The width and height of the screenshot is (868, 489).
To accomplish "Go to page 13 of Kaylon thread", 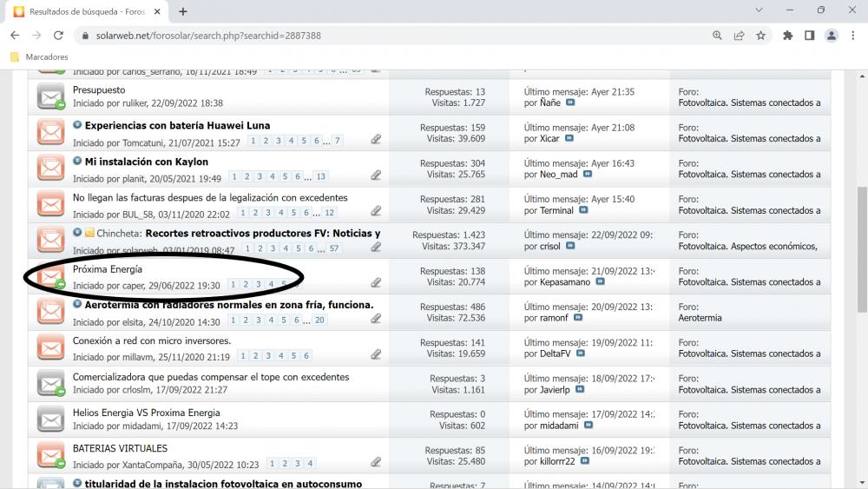I will tap(320, 176).
